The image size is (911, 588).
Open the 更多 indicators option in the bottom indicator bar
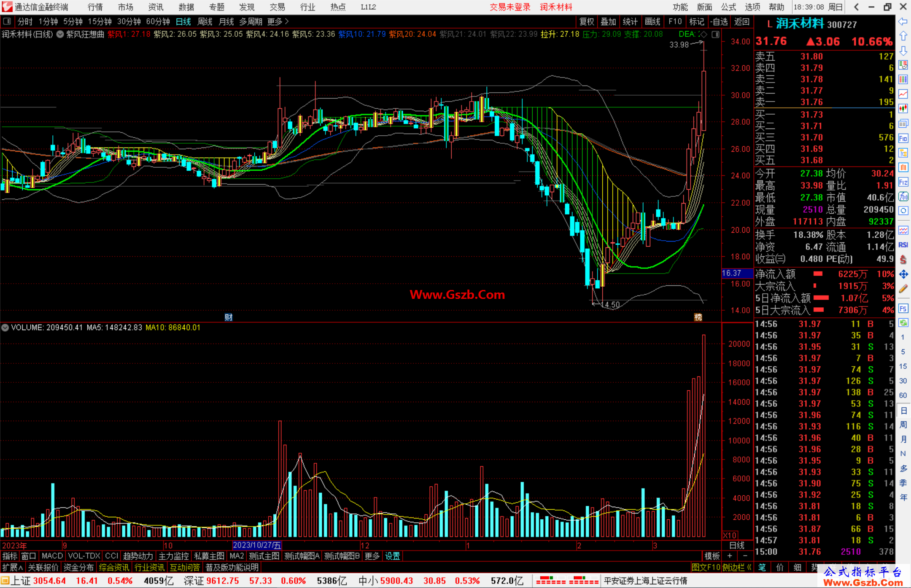(372, 556)
